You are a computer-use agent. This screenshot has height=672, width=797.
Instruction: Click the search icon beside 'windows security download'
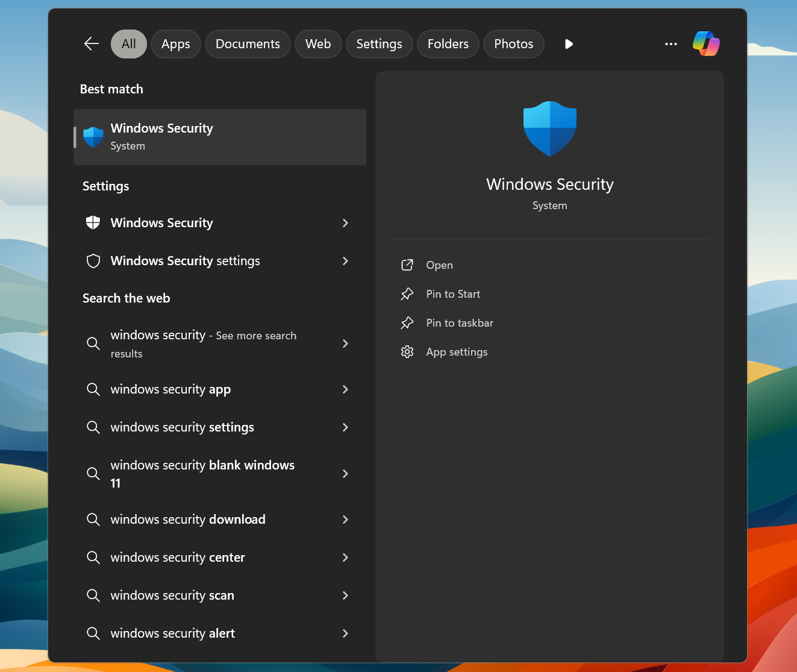click(93, 520)
